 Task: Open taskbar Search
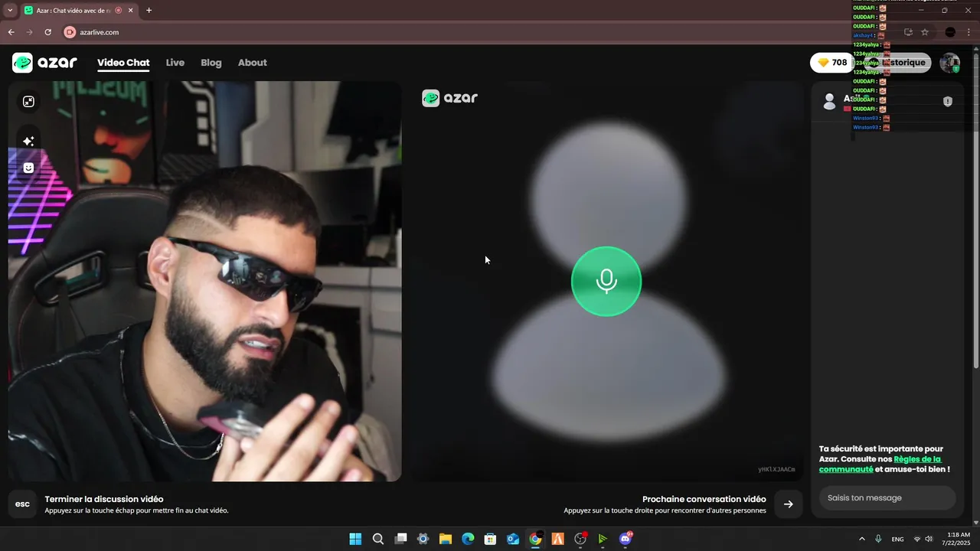click(378, 539)
